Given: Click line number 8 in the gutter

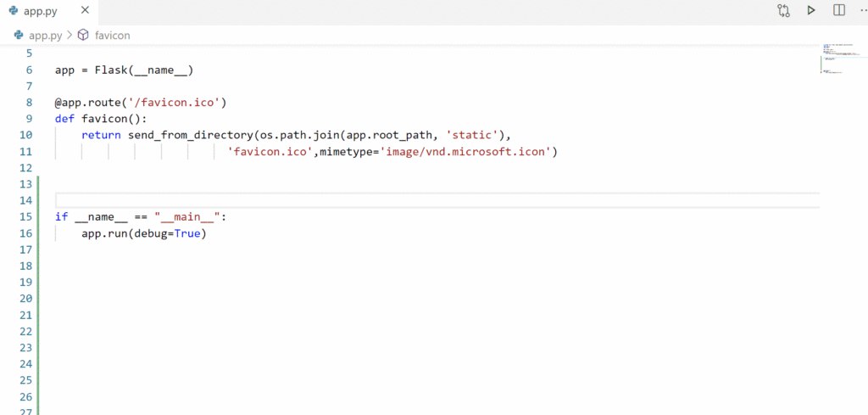Looking at the screenshot, I should coord(29,103).
